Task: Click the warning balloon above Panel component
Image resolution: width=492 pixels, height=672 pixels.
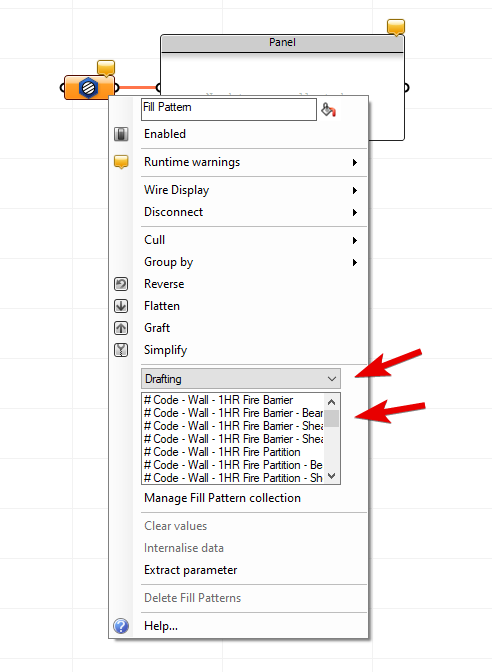Action: [396, 27]
